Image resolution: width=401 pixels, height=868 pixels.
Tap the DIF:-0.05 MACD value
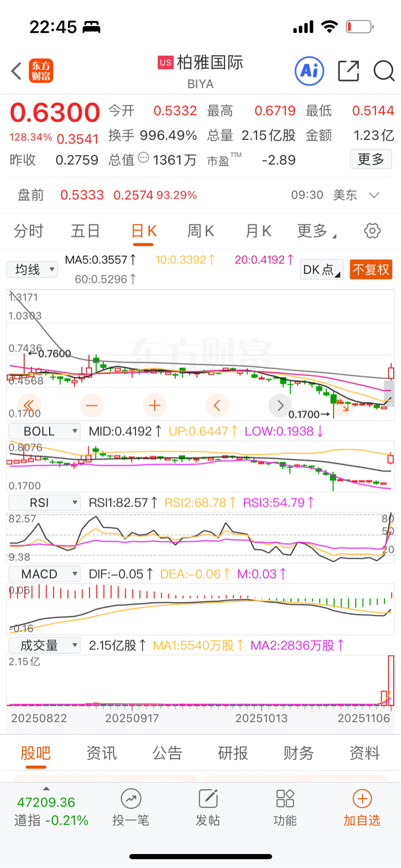click(121, 574)
